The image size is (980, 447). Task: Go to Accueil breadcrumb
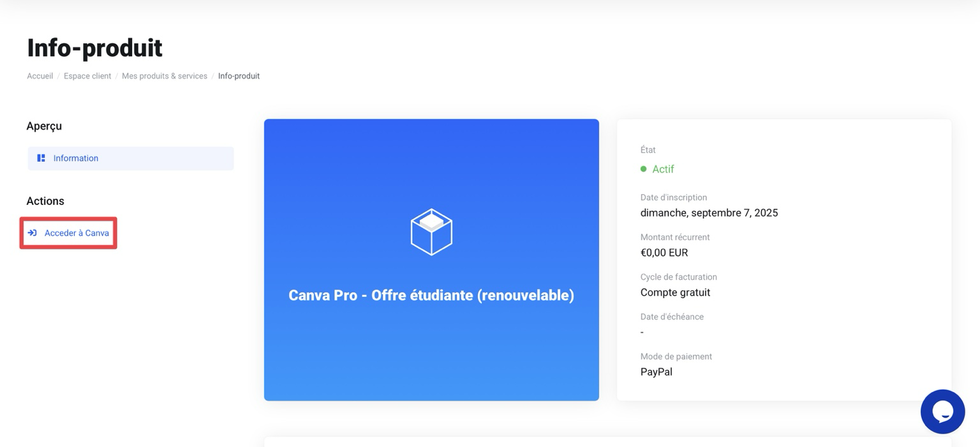click(x=40, y=76)
